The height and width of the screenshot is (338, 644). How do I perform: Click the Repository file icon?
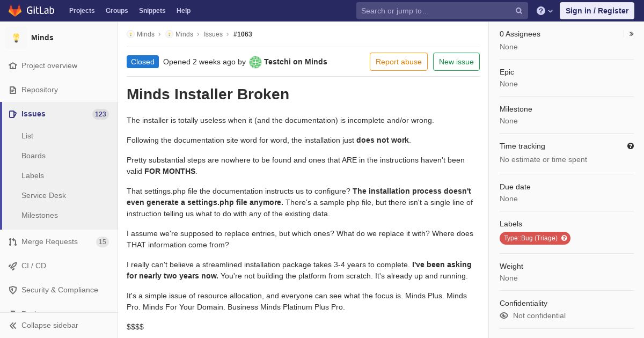click(13, 90)
